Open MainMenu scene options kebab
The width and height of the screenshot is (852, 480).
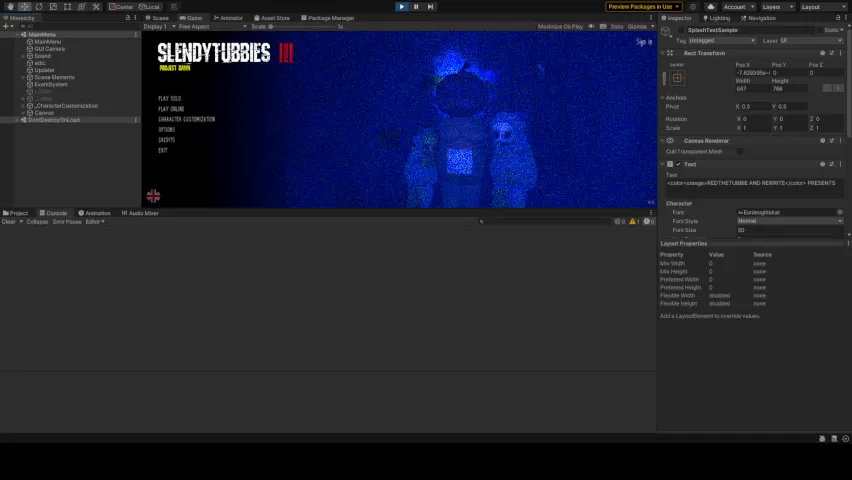(x=136, y=34)
